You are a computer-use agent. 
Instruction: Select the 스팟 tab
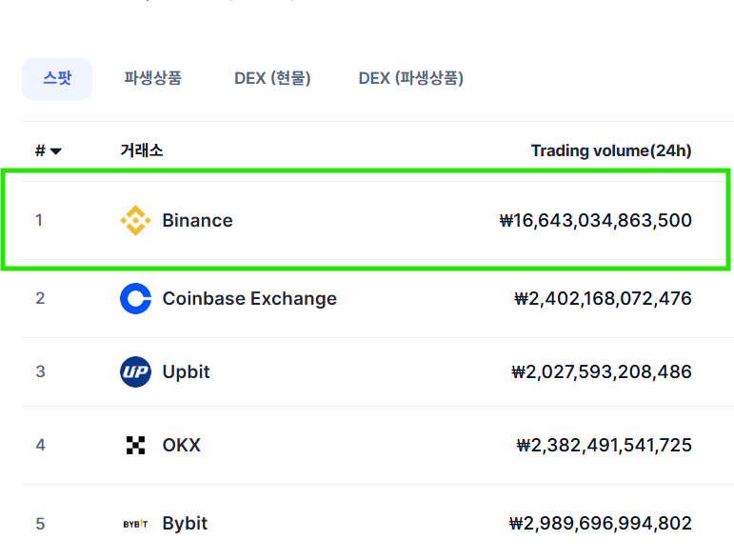pyautogui.click(x=57, y=79)
